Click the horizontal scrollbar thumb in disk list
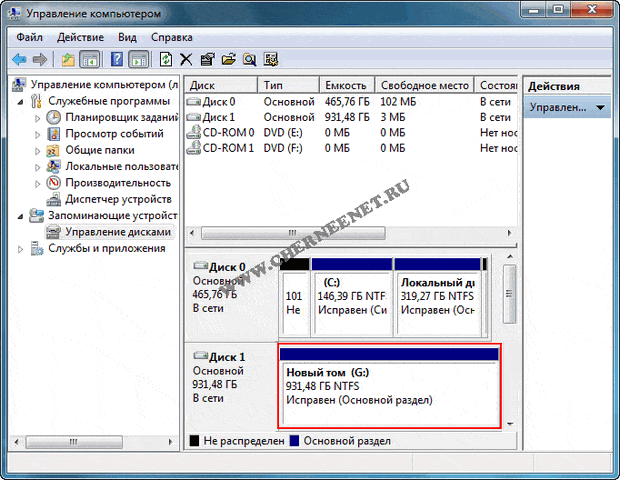Screen dimensions: 620x480 [x=293, y=233]
